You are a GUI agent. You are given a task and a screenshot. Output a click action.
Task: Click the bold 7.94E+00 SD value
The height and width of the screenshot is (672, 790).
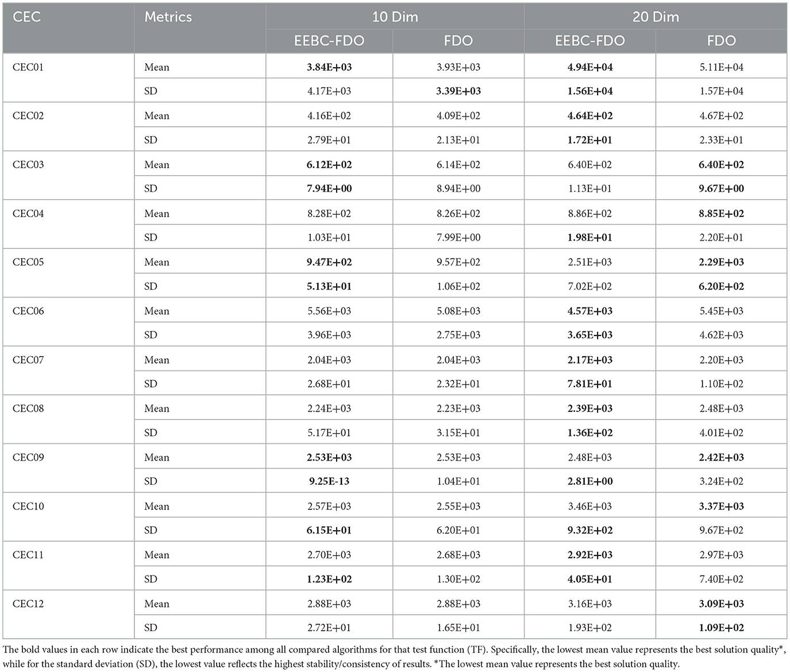point(329,188)
